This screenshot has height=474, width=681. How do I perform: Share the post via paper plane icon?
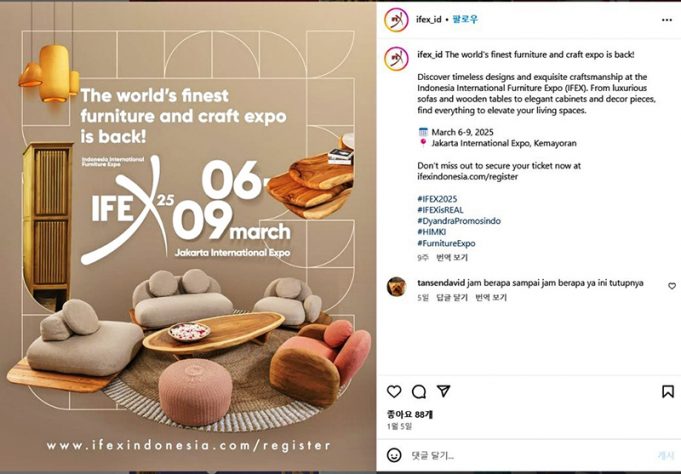point(444,391)
